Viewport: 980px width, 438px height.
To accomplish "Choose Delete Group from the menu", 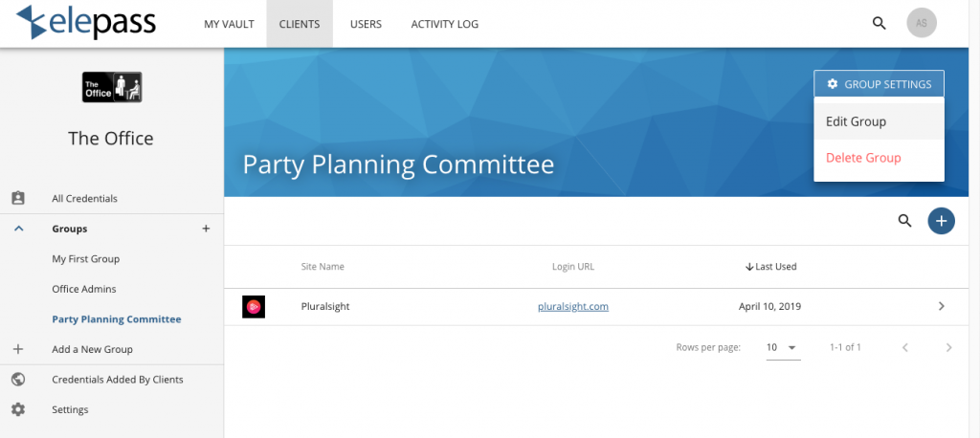I will (x=863, y=158).
